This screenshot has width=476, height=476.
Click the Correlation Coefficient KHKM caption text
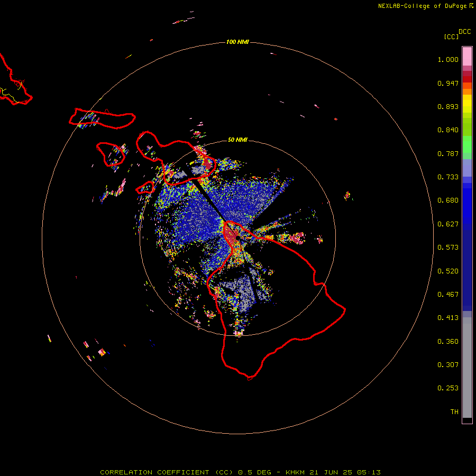pos(240,472)
